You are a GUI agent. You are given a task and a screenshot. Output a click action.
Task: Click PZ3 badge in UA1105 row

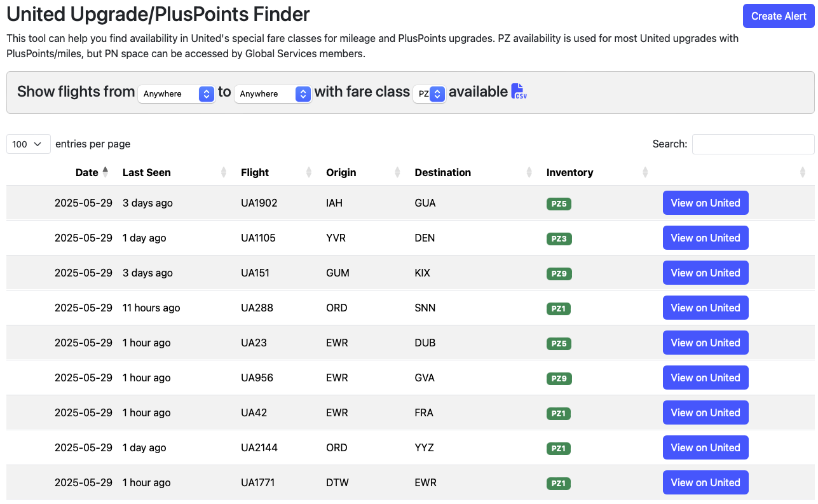tap(559, 239)
